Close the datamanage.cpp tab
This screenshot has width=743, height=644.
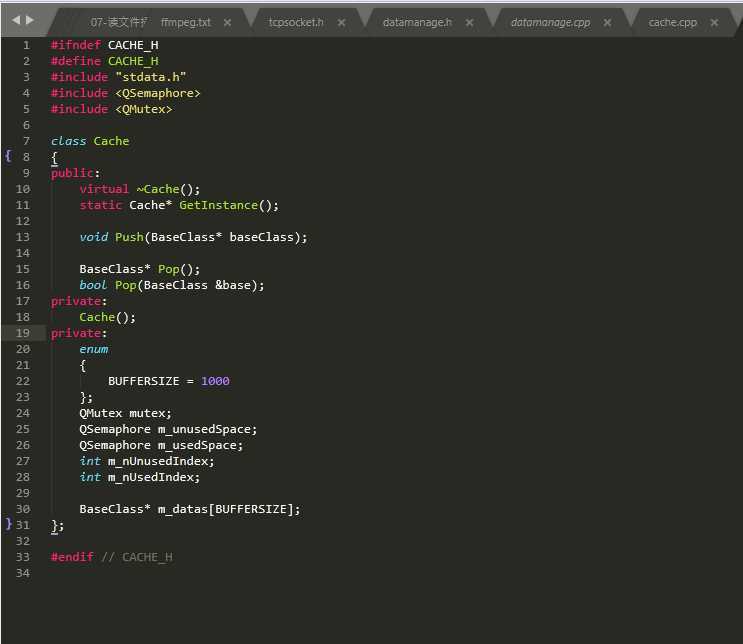click(x=607, y=22)
